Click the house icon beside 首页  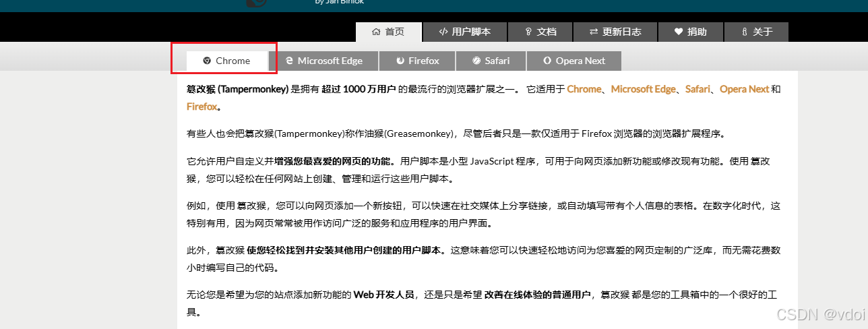point(376,32)
